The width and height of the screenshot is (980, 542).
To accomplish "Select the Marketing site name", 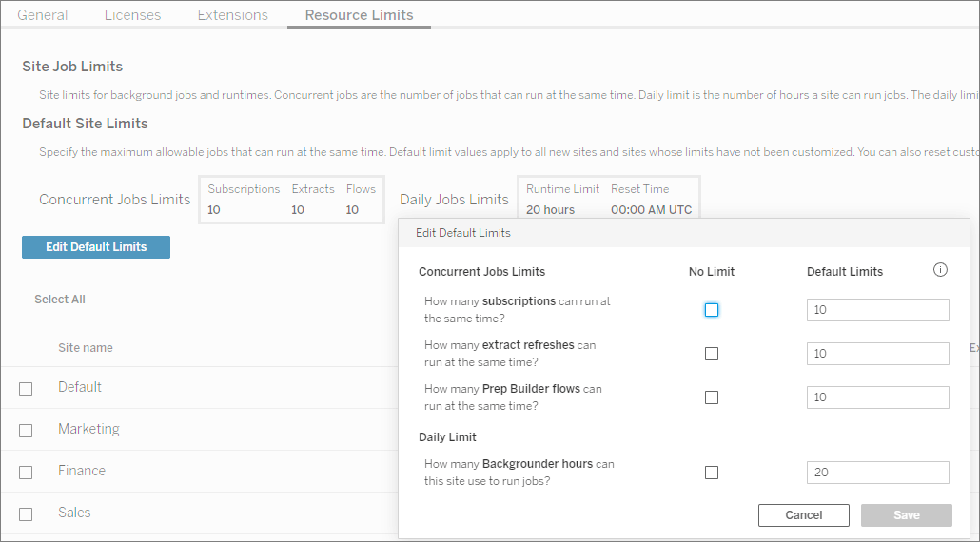I will (88, 428).
